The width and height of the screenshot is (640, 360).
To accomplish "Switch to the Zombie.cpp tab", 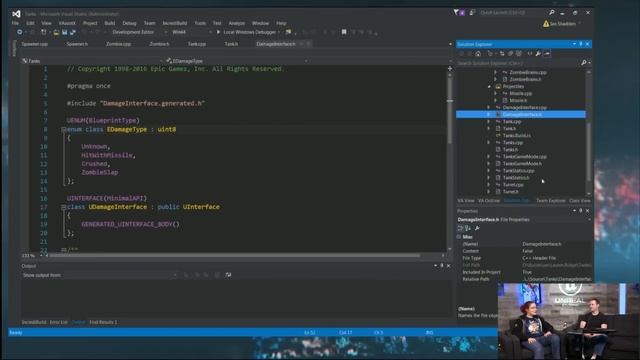I will pyautogui.click(x=118, y=44).
